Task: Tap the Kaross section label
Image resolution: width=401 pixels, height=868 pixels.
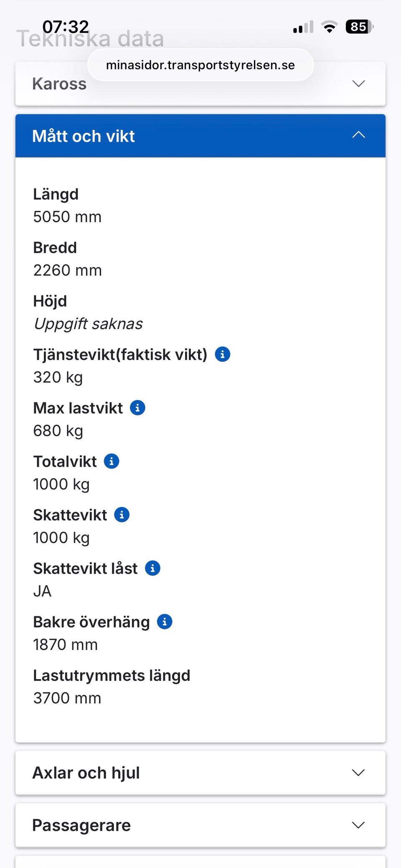Action: click(59, 84)
